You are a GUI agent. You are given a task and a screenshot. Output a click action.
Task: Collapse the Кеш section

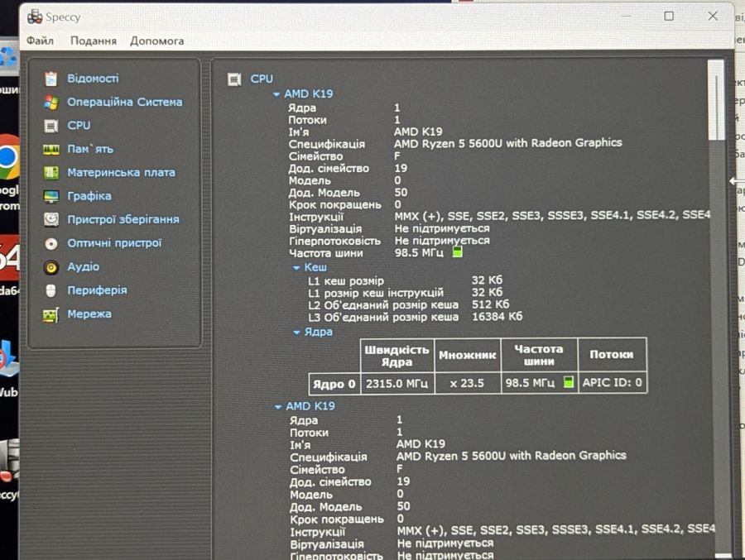pyautogui.click(x=296, y=268)
